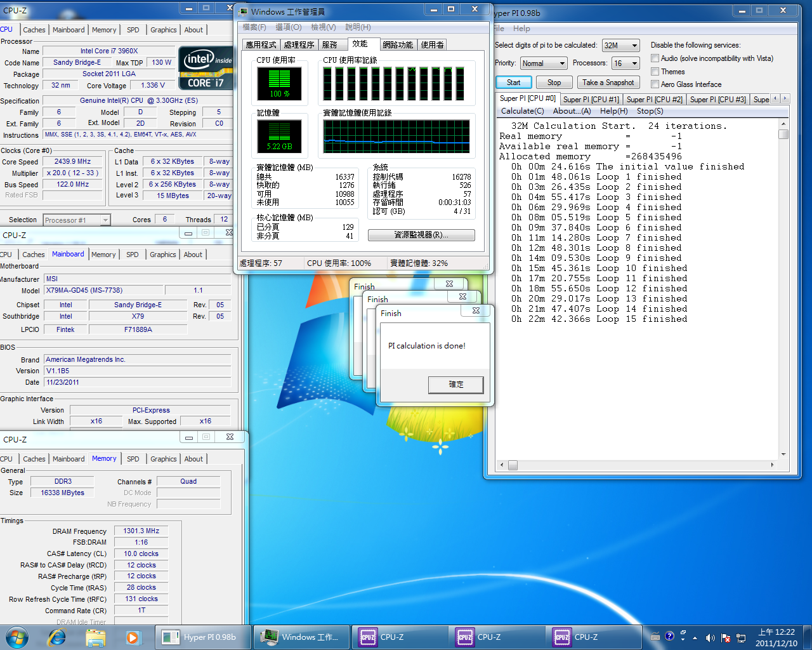Open 資源監視器(R)... resource monitor button

click(421, 235)
